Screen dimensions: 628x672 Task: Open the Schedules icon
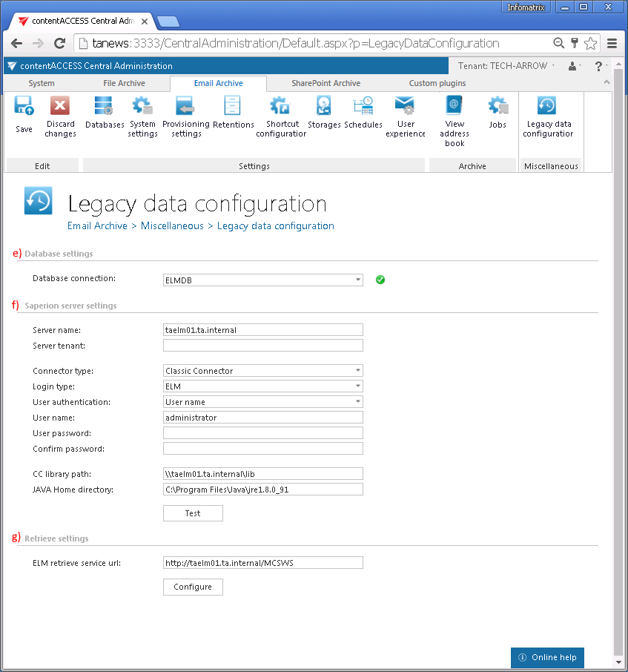[363, 106]
